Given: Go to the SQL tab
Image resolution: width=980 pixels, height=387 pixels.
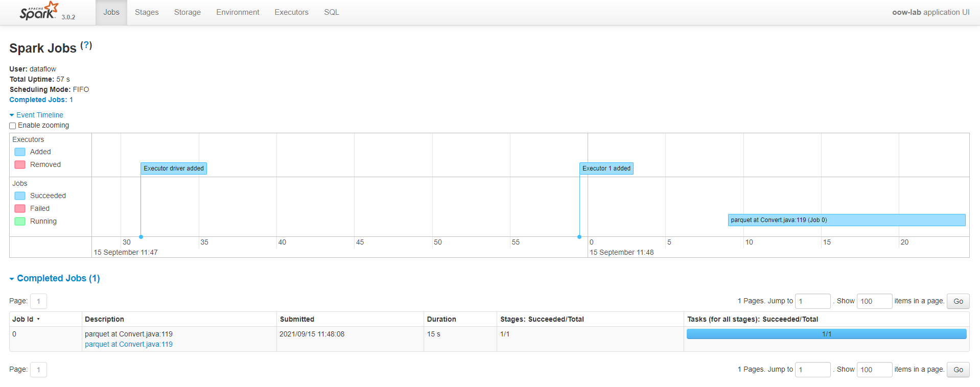Looking at the screenshot, I should click(331, 12).
